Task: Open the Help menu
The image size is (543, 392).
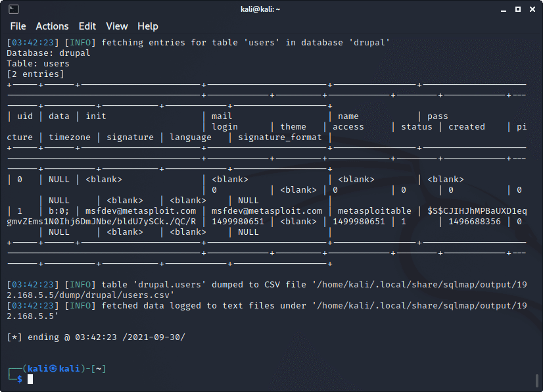Action: pos(147,26)
